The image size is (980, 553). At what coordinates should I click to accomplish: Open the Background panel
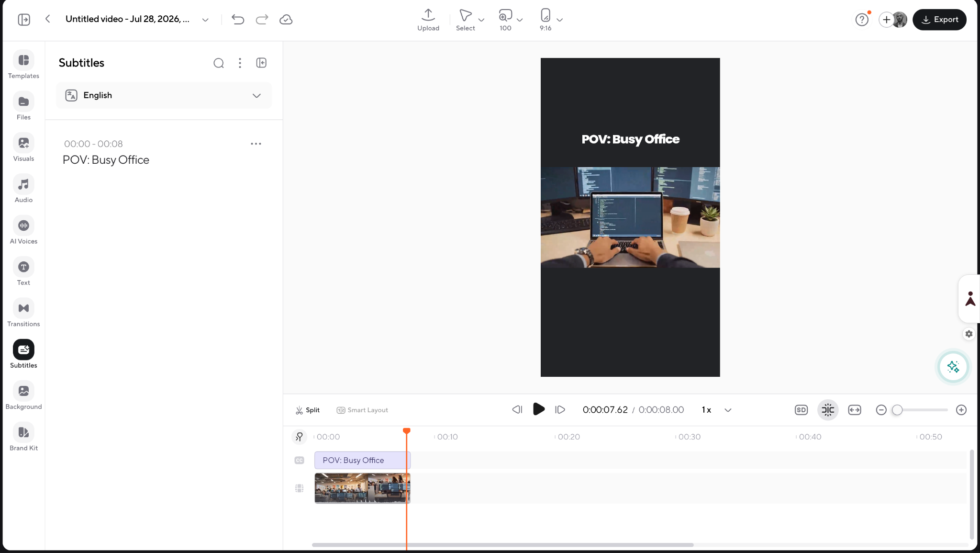coord(23,395)
